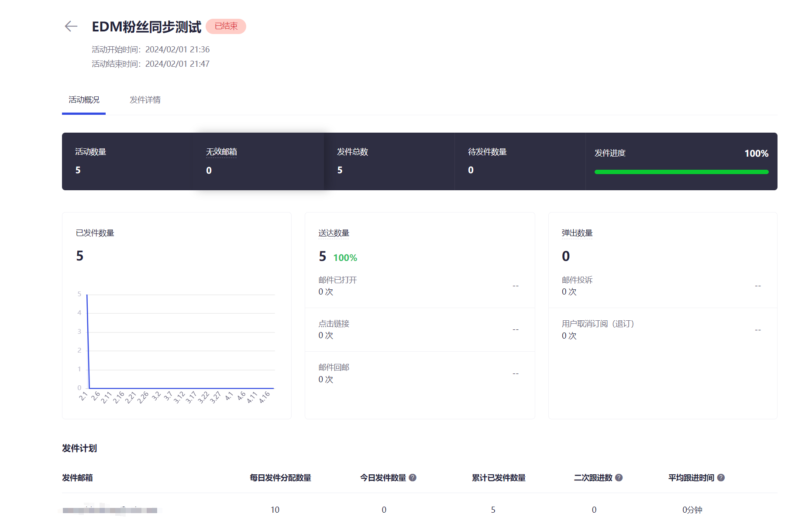The width and height of the screenshot is (812, 521).
Task: Click the 点击链接 row label
Action: pyautogui.click(x=334, y=324)
